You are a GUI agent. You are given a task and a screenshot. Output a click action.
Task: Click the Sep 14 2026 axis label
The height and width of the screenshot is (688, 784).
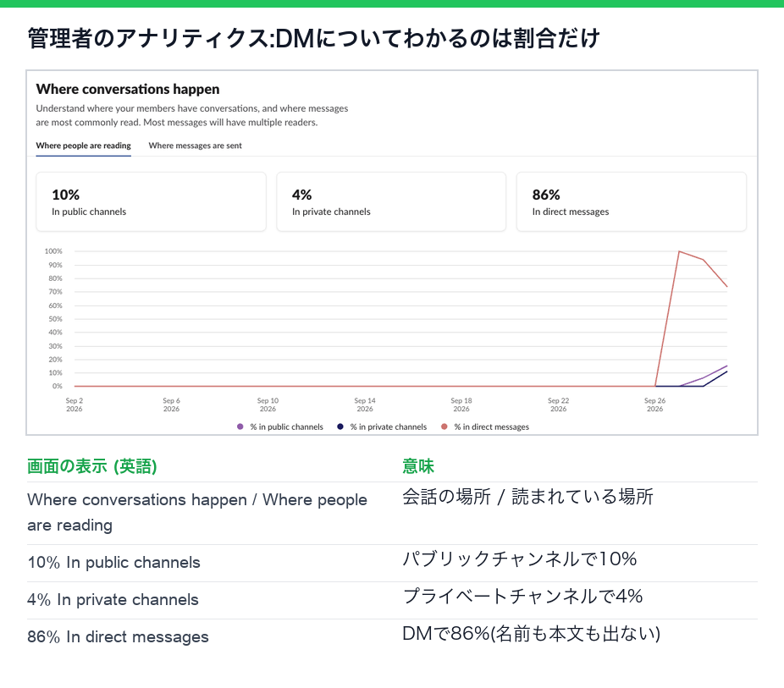(x=365, y=405)
